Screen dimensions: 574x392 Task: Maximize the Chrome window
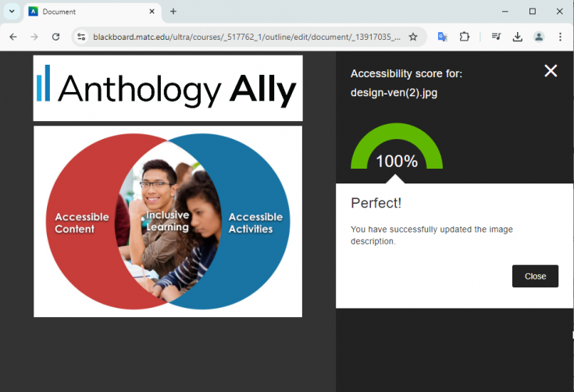pos(533,12)
